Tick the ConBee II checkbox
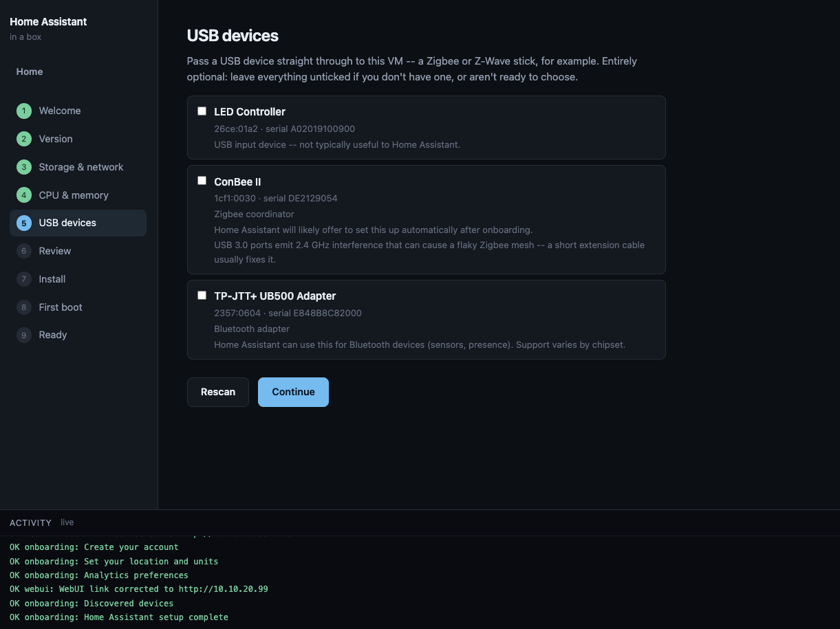 (x=202, y=181)
